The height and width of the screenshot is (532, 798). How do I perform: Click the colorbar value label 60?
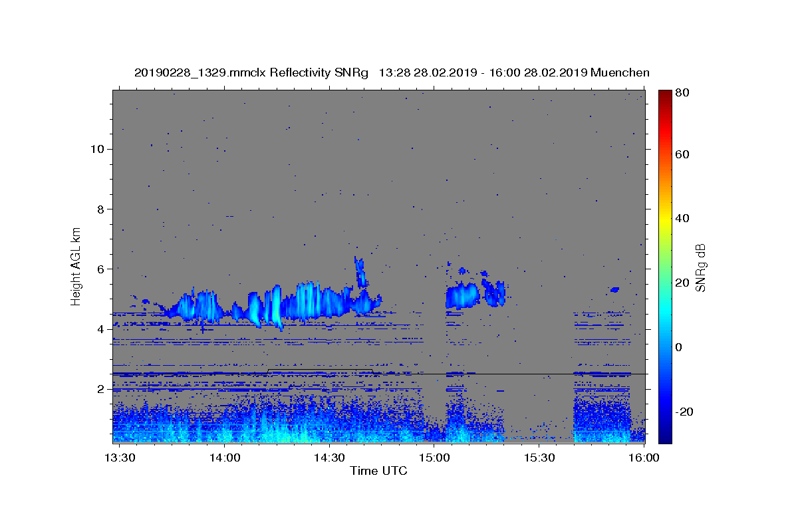[683, 154]
